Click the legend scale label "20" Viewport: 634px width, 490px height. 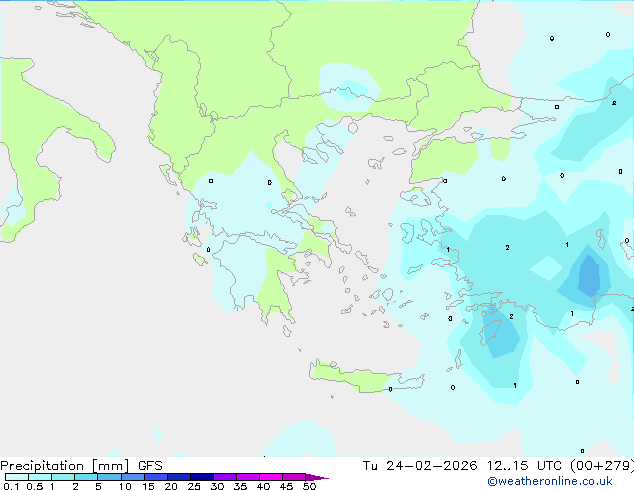171,486
